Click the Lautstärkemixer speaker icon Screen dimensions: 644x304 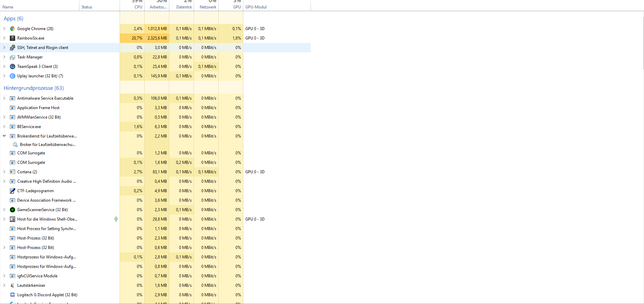(13, 285)
